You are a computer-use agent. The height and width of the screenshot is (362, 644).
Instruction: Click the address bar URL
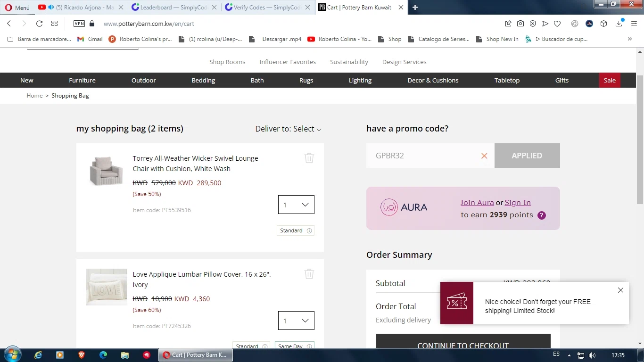(149, 24)
